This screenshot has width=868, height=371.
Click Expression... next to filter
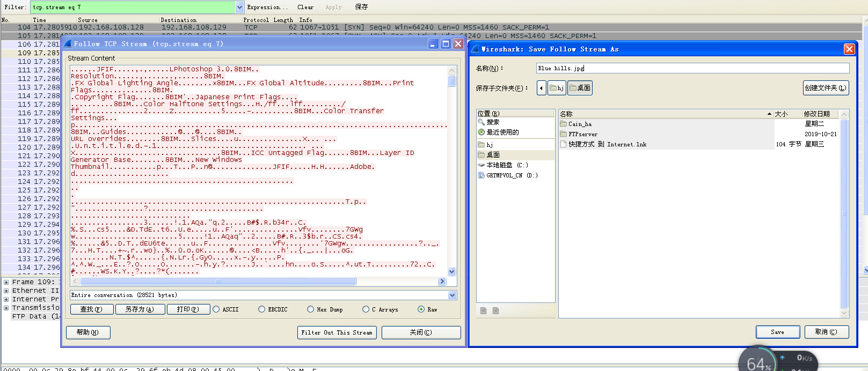click(x=267, y=7)
